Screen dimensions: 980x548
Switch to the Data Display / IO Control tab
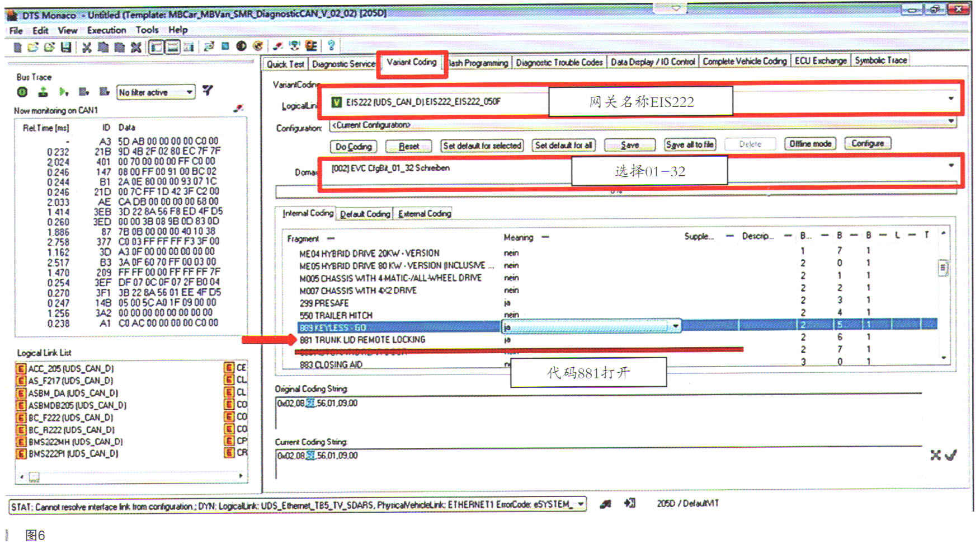pos(653,62)
